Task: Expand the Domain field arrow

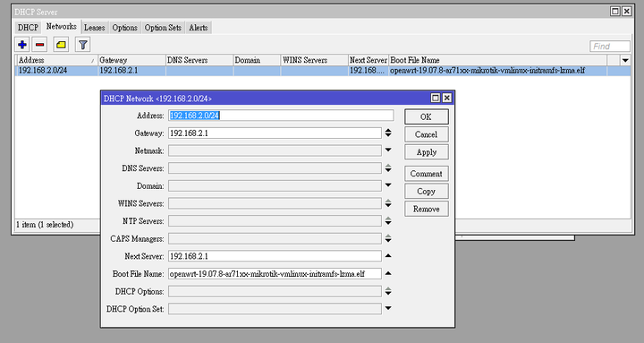Action: click(x=388, y=185)
